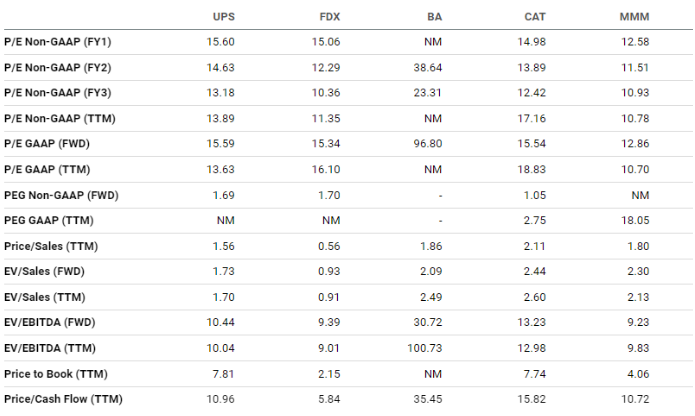Click BA's 96.80 P/E GAAP (FWD) value

(428, 144)
